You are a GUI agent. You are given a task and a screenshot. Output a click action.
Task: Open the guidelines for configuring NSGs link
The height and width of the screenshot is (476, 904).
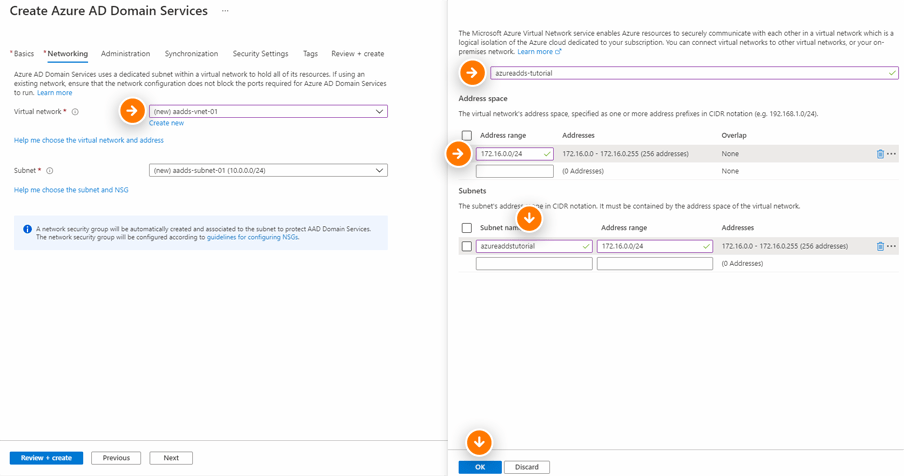coord(253,237)
